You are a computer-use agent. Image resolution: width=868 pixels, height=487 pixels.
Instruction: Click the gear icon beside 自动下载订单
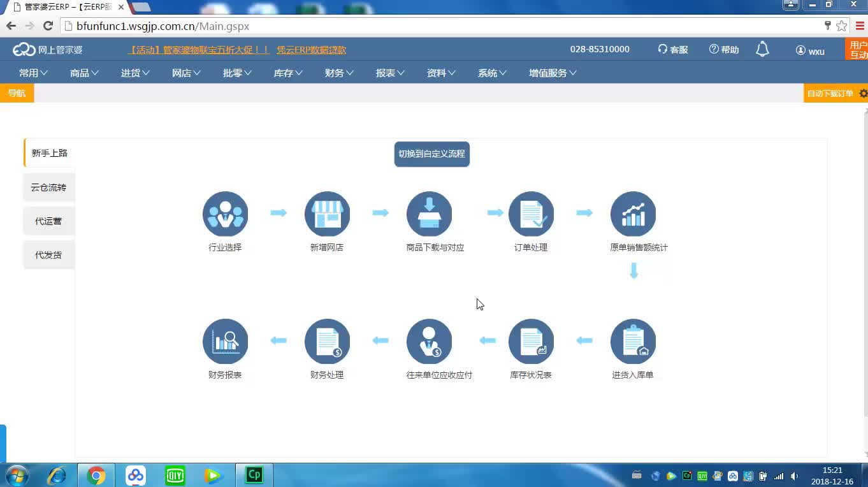click(x=864, y=93)
